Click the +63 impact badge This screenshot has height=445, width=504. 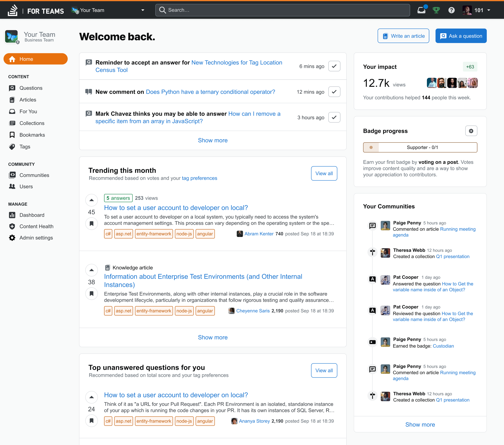(x=470, y=67)
